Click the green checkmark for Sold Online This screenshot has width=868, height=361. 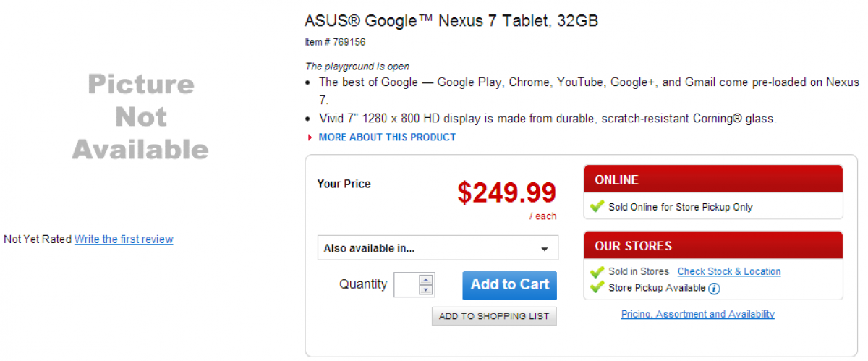point(597,207)
